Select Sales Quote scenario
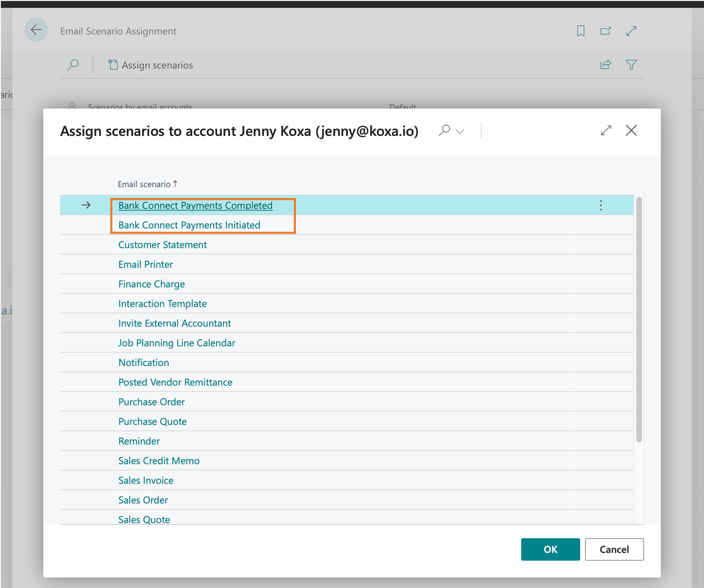This screenshot has width=704, height=588. 144,520
